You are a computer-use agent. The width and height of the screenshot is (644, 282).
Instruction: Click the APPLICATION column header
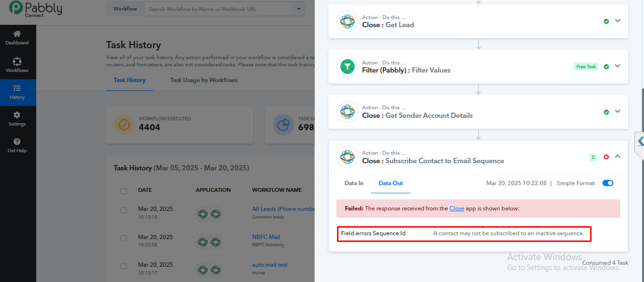(213, 190)
